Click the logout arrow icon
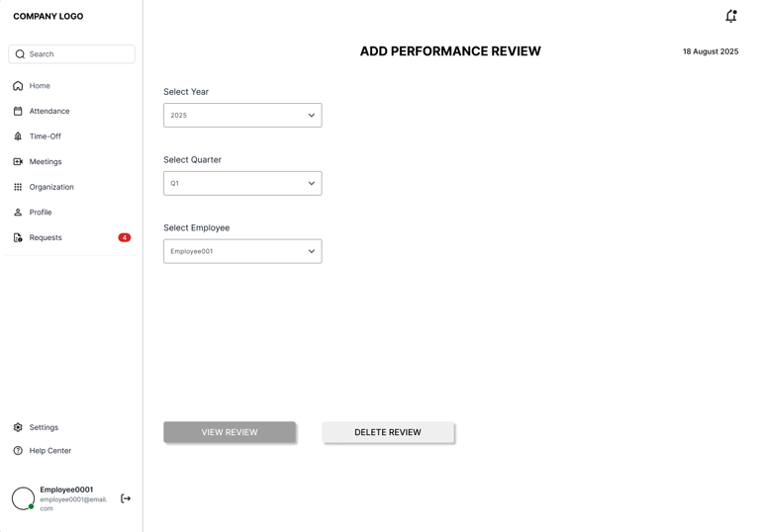The image size is (760, 532). pos(126,498)
